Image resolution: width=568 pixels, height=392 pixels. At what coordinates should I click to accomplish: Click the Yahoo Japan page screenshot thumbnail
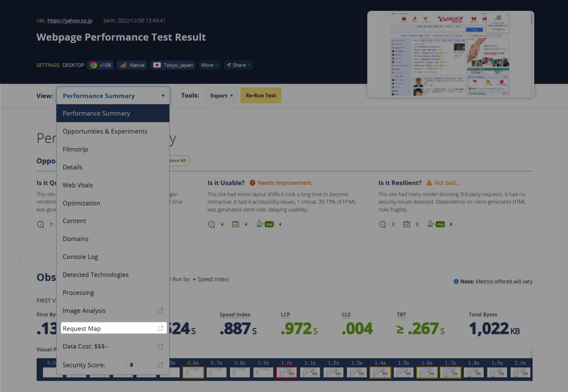pos(451,54)
